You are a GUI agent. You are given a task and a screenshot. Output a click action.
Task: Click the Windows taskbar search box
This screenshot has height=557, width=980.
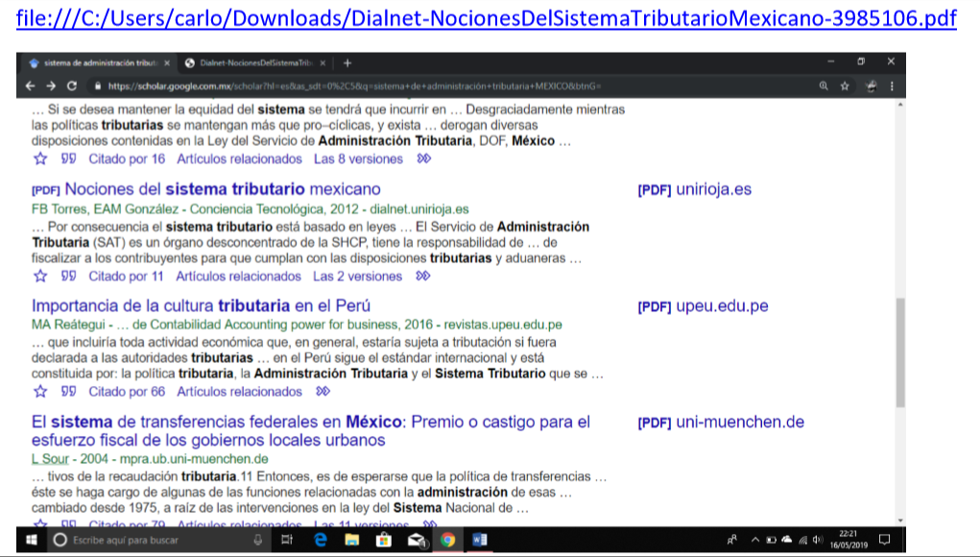coord(154,541)
